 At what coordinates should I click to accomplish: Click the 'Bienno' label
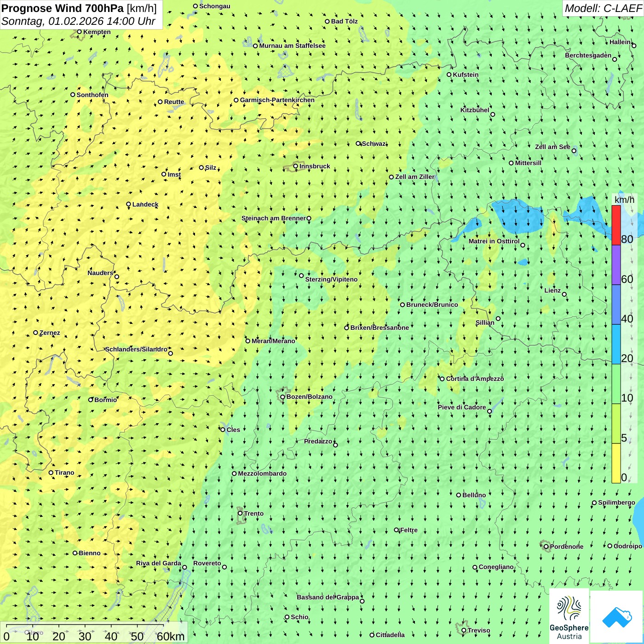[90, 553]
